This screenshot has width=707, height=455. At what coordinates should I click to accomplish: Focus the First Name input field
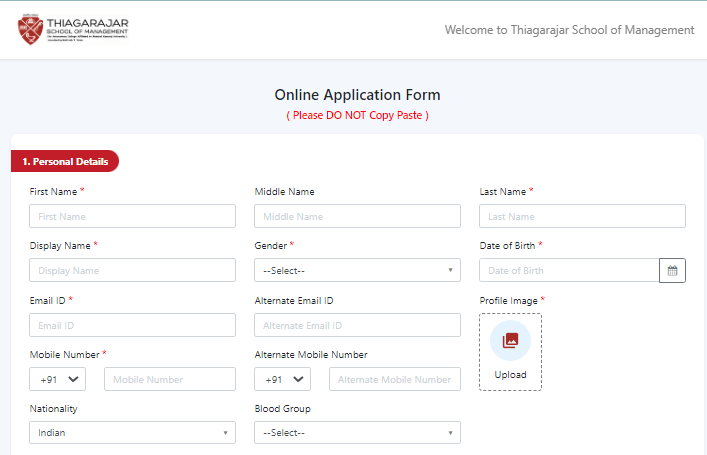[133, 216]
